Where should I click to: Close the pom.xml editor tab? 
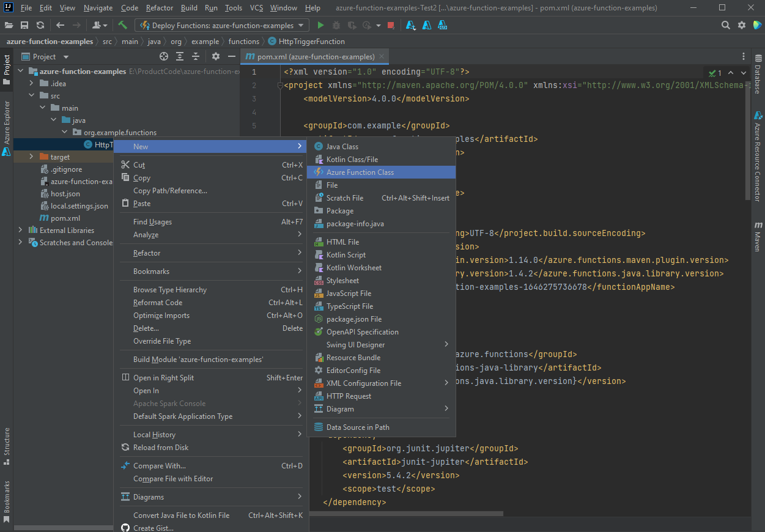pyautogui.click(x=382, y=56)
